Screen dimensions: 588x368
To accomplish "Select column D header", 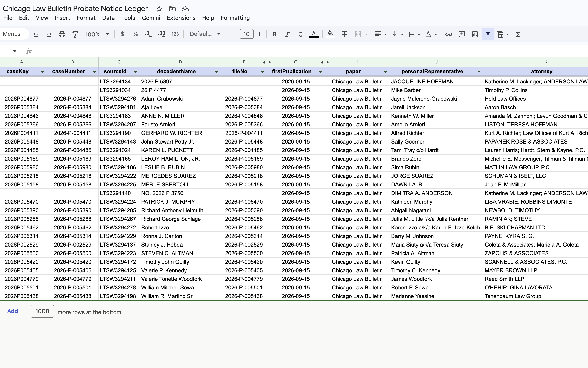I will pyautogui.click(x=180, y=62).
